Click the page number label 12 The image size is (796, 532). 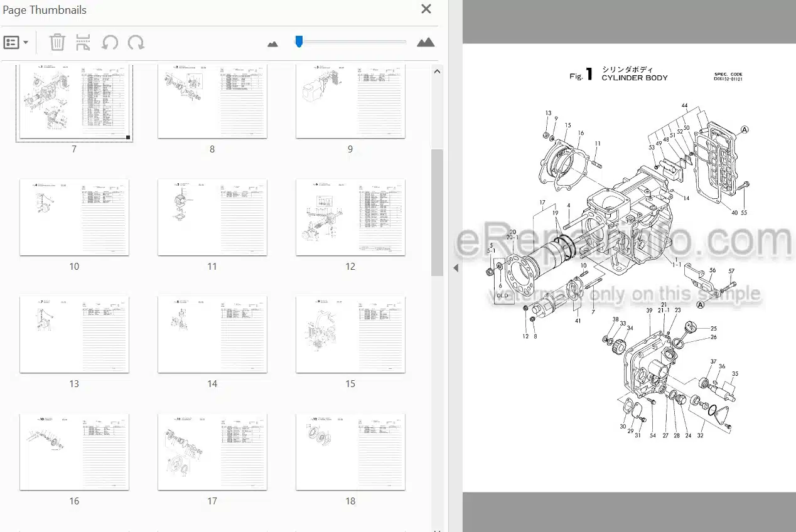pyautogui.click(x=350, y=267)
